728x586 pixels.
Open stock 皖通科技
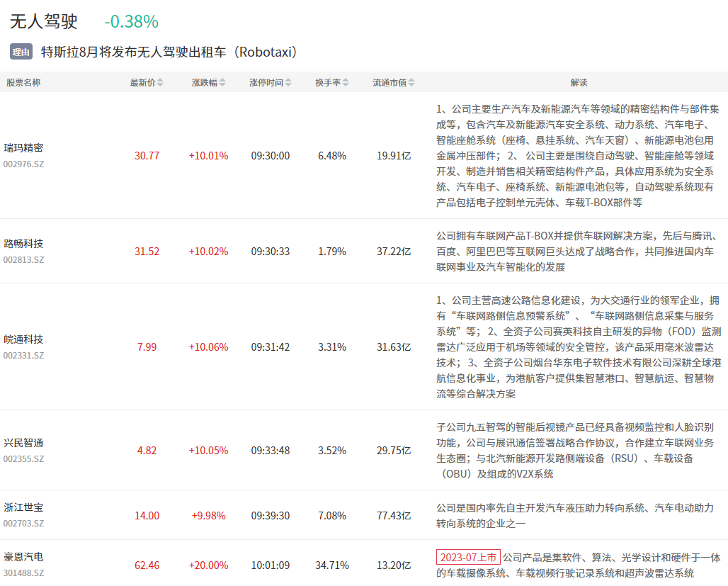pos(23,339)
